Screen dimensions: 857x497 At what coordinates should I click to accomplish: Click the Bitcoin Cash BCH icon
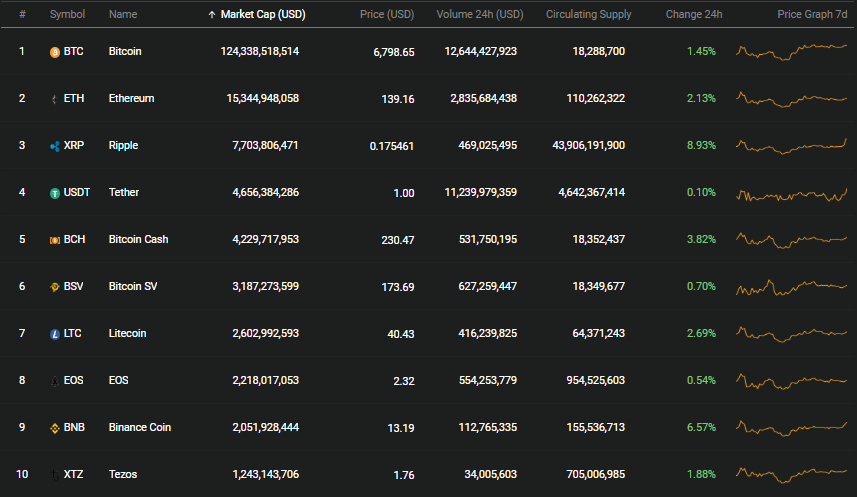tap(55, 241)
